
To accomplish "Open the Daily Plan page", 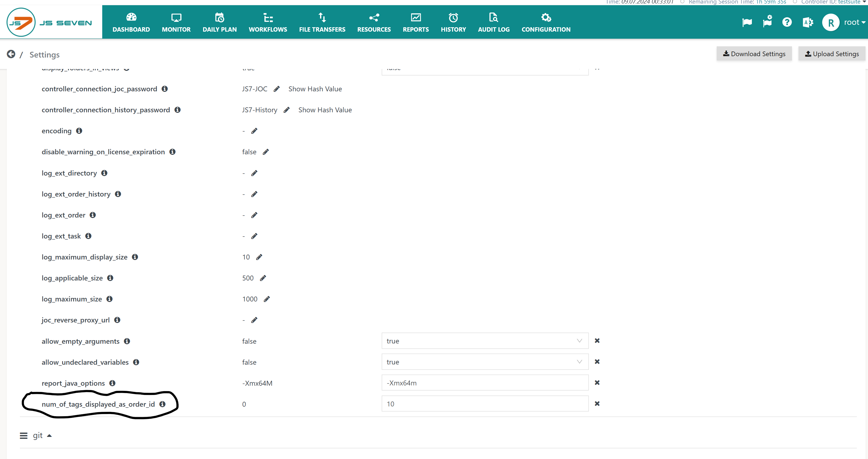I will 219,22.
